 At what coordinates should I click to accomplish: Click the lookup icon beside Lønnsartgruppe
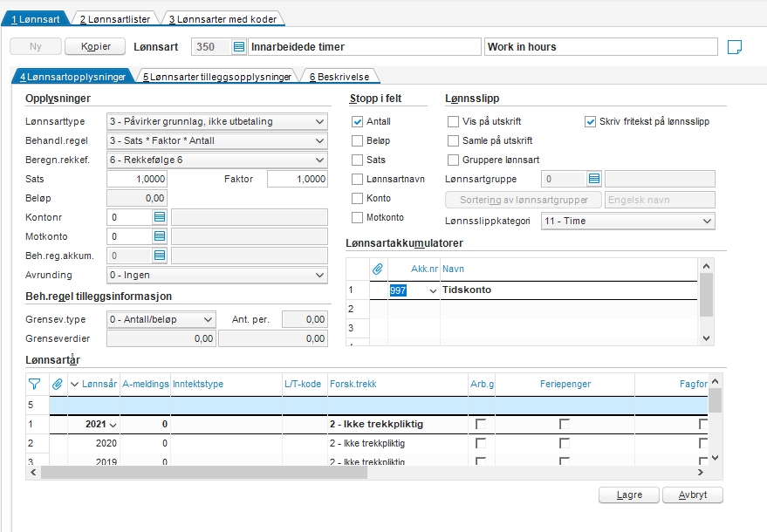point(594,180)
